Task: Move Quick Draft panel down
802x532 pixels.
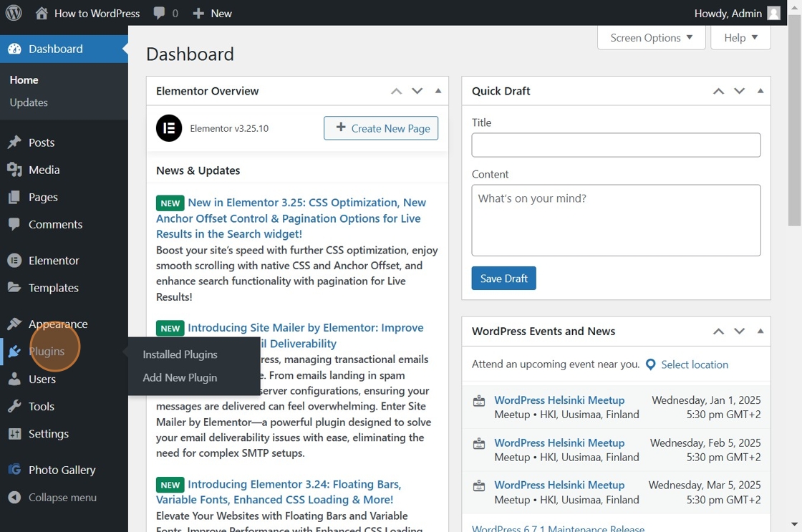Action: pyautogui.click(x=740, y=91)
